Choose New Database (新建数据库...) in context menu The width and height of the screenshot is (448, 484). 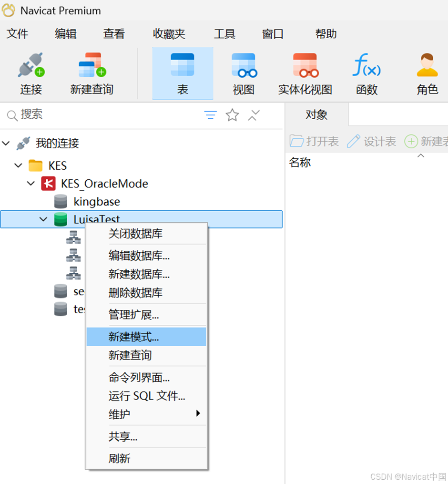tap(146, 274)
